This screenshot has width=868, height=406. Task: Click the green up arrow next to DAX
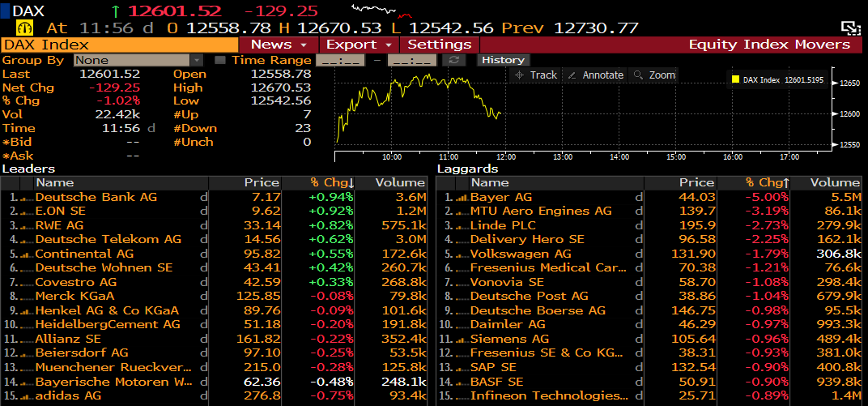tap(116, 11)
